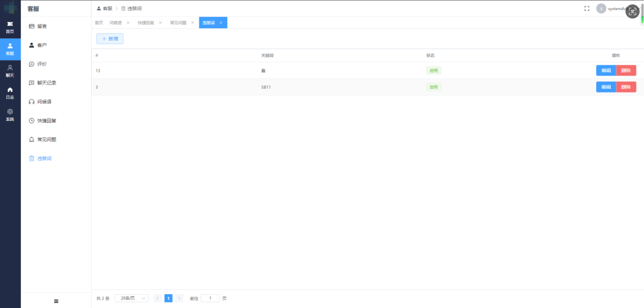644x308 pixels.
Task: Click the page number jump input field
Action: [x=210, y=298]
